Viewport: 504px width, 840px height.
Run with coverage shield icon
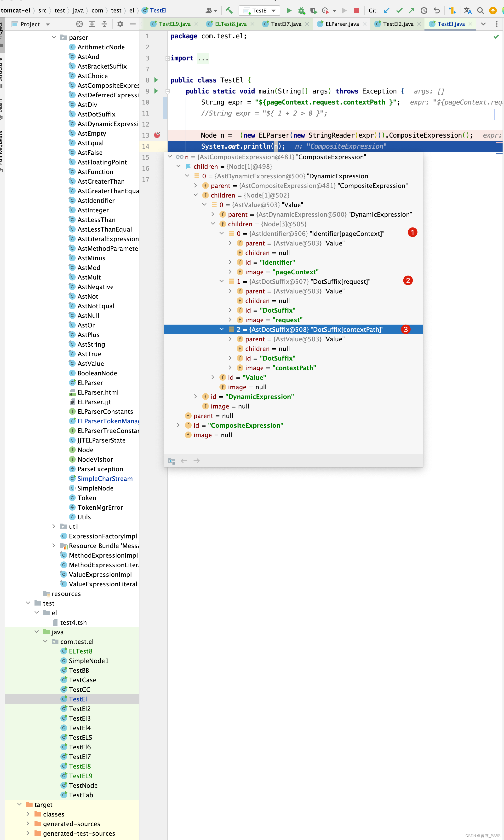pos(314,11)
